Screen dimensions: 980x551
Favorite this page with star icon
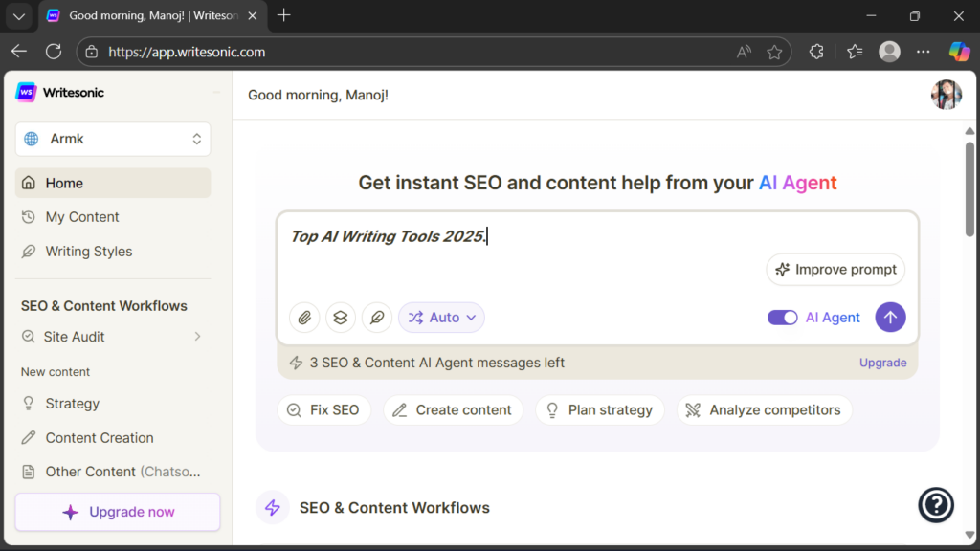pos(774,53)
